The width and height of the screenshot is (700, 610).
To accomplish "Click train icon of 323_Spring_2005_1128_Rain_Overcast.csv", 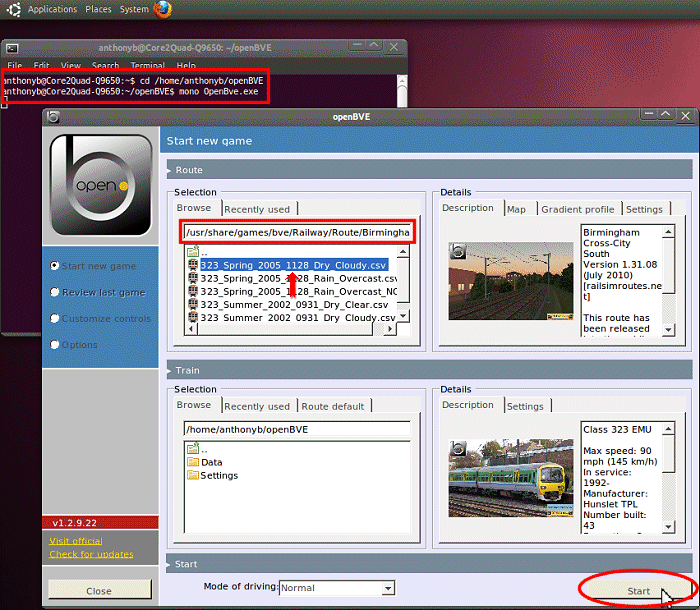I will 193,279.
